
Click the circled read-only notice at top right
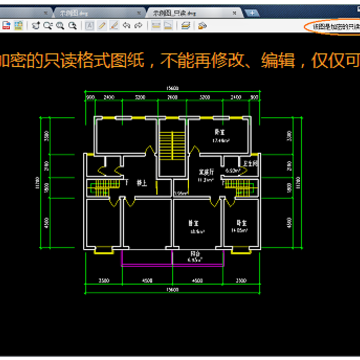coord(333,26)
